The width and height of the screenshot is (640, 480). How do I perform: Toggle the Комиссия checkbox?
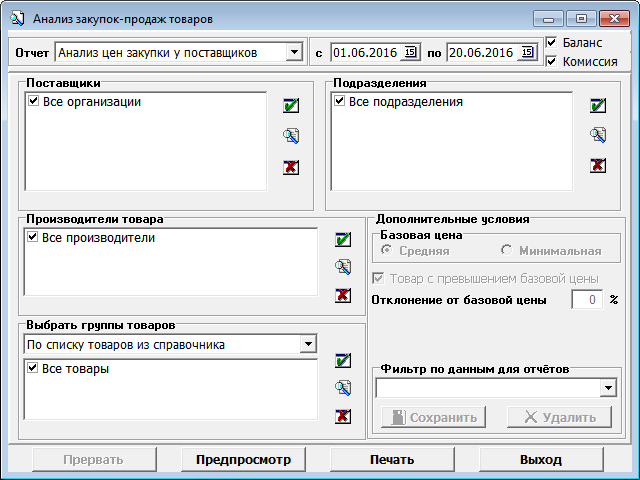tap(553, 61)
